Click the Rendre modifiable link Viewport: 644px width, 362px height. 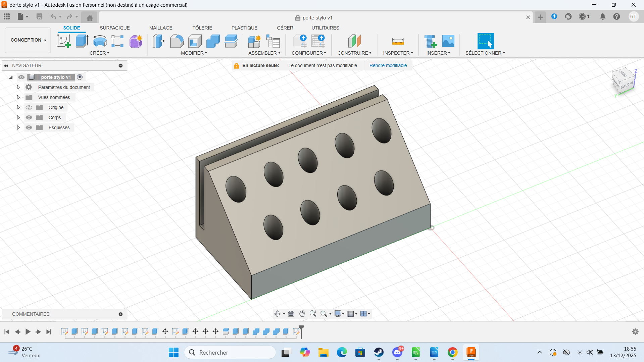(388, 65)
